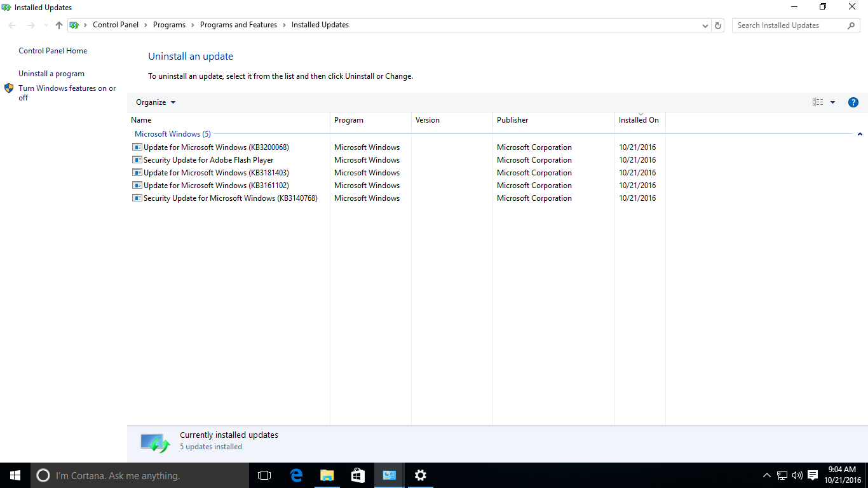Click the installed updates icon in details pane
This screenshot has width=868, height=488.
(155, 442)
